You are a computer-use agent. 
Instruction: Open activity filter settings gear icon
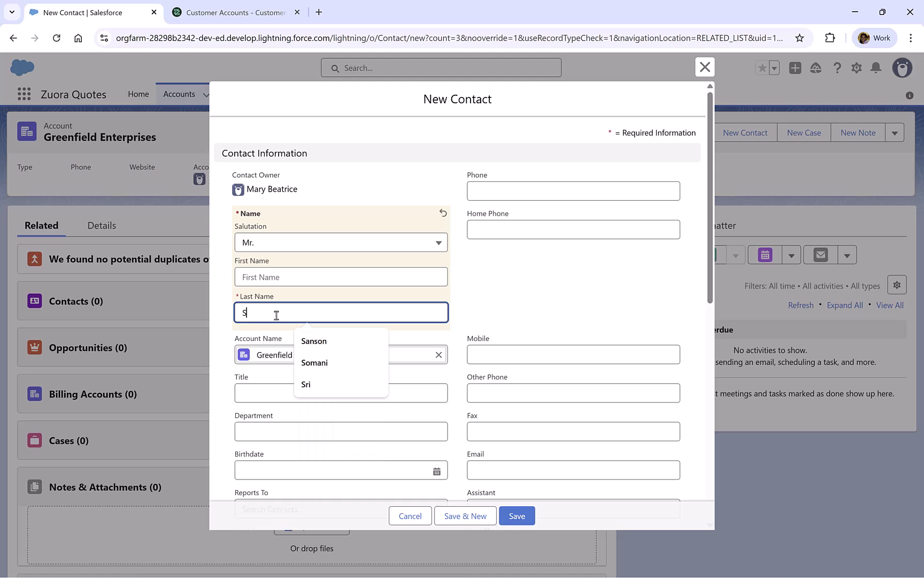(897, 284)
